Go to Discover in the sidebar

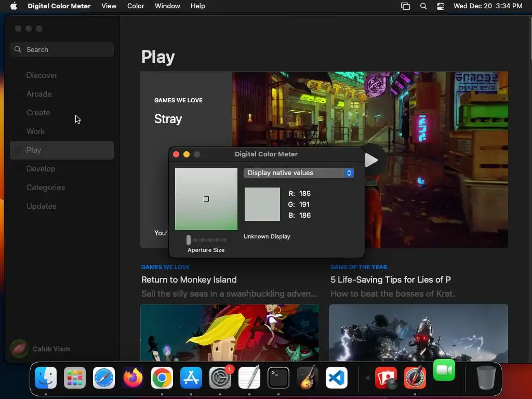(x=62, y=75)
